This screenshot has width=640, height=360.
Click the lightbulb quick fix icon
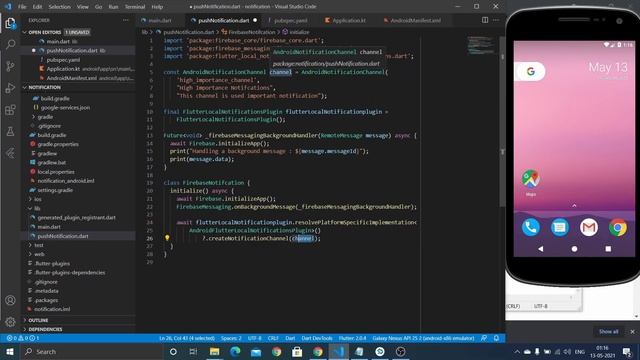tap(167, 238)
